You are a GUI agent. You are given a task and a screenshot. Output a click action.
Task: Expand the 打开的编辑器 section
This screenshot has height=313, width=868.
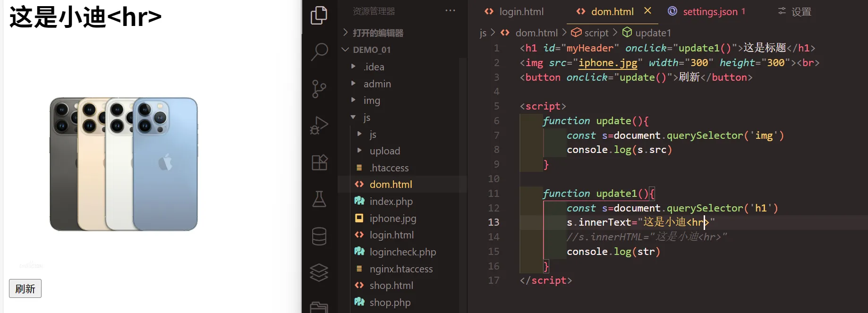378,33
